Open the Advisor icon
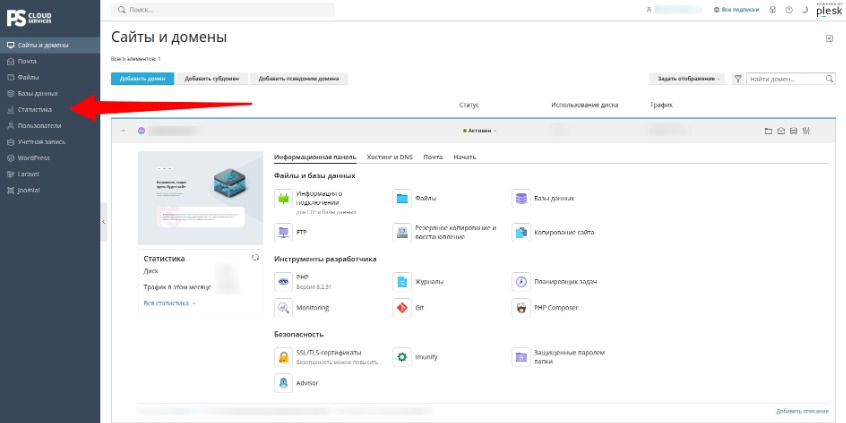846x423 pixels. click(283, 383)
